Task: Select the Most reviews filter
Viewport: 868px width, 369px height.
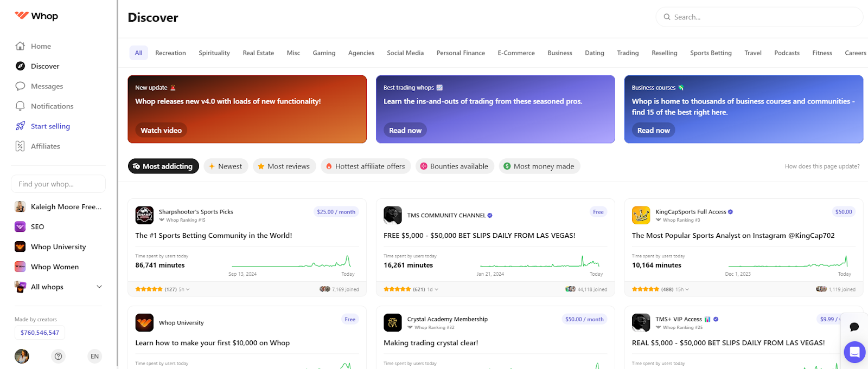Action: click(x=284, y=166)
